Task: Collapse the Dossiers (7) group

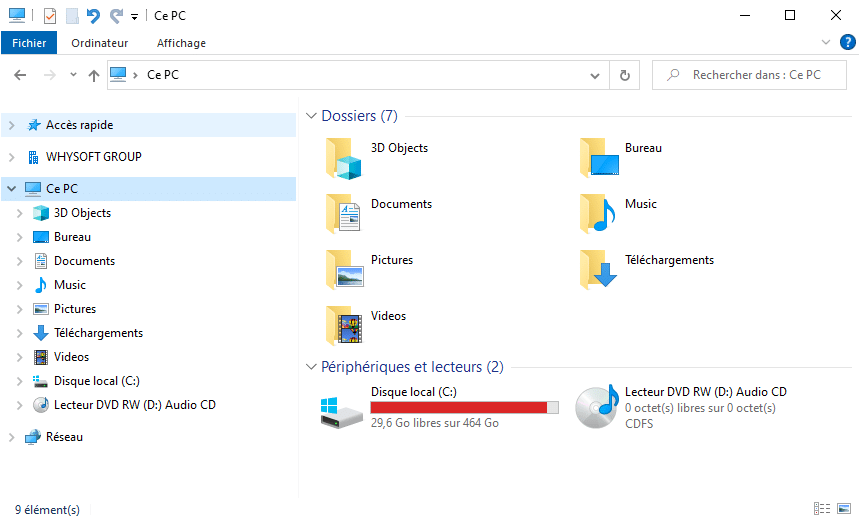Action: point(311,116)
